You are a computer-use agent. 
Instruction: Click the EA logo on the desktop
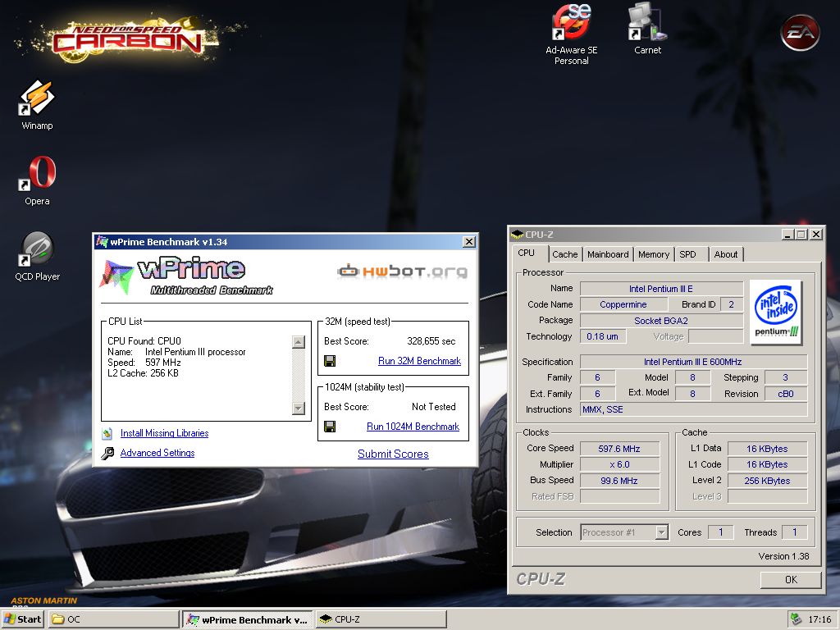click(801, 33)
